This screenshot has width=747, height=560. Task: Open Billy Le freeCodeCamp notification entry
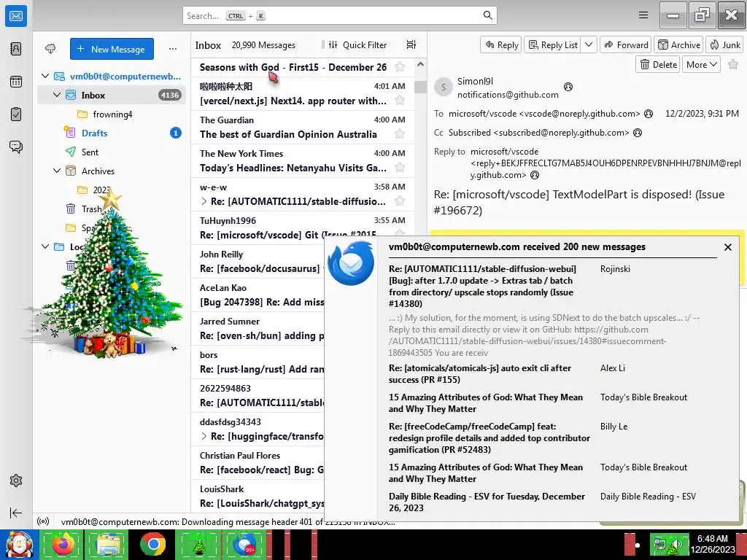(x=553, y=438)
